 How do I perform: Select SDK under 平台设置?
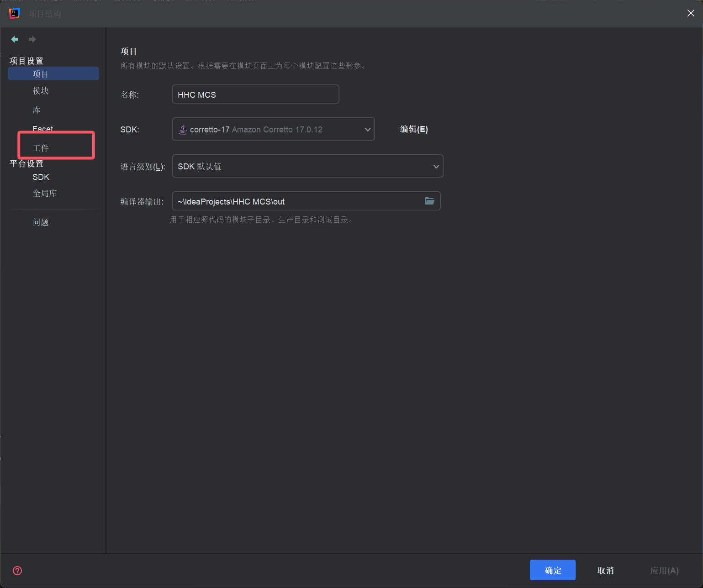[x=41, y=177]
